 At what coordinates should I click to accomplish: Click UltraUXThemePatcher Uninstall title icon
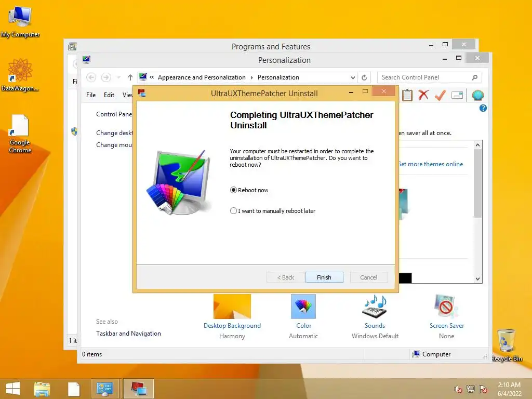pyautogui.click(x=142, y=93)
